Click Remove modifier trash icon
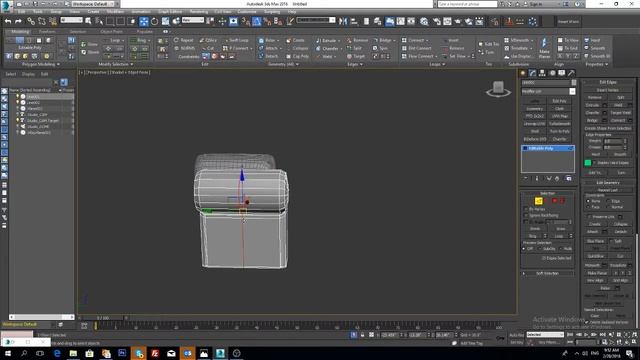This screenshot has width=640, height=360. pos(557,179)
